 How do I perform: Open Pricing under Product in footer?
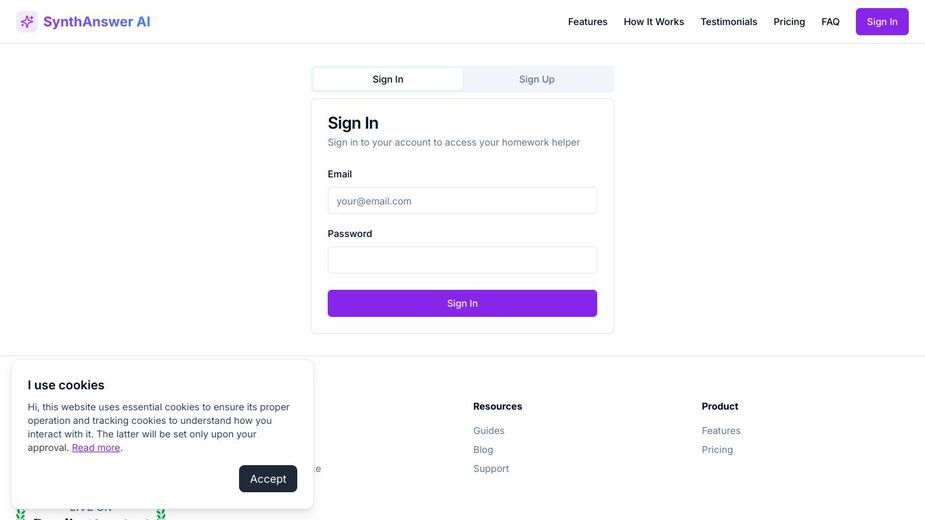coord(717,450)
